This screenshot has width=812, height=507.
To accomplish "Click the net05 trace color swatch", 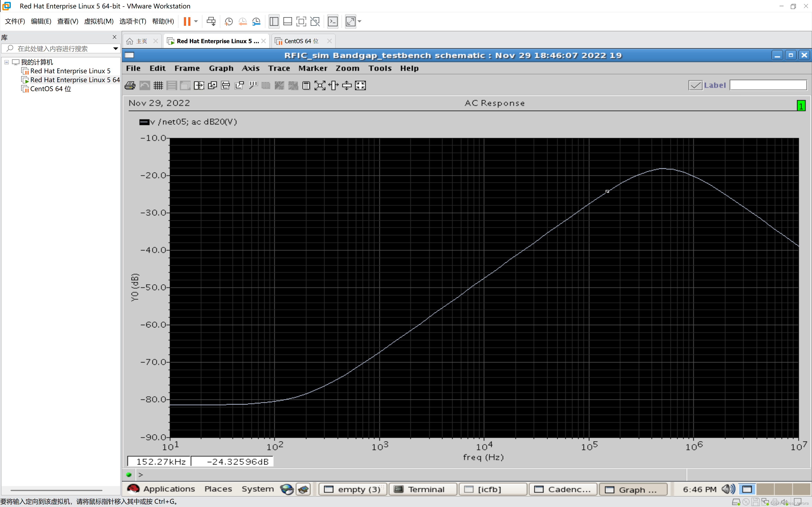I will point(144,122).
